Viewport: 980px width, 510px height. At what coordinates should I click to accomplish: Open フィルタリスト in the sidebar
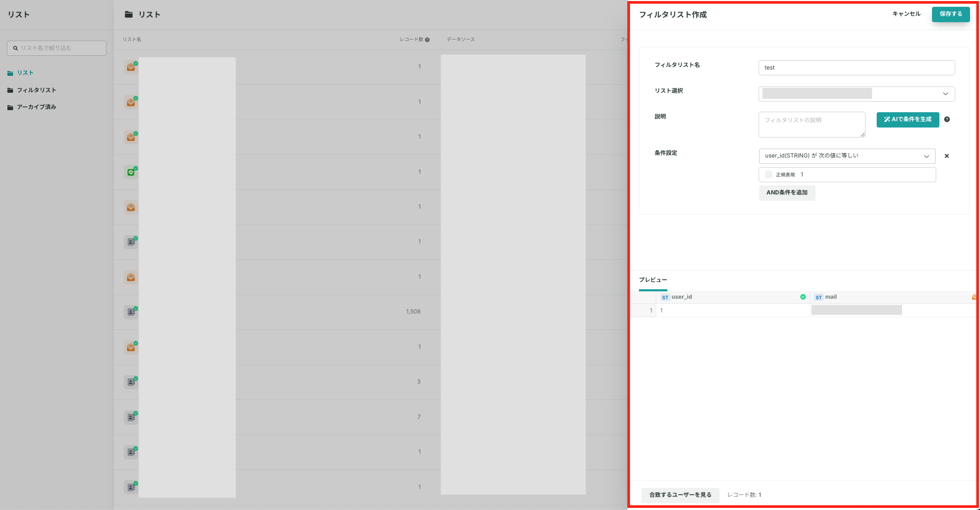(36, 90)
